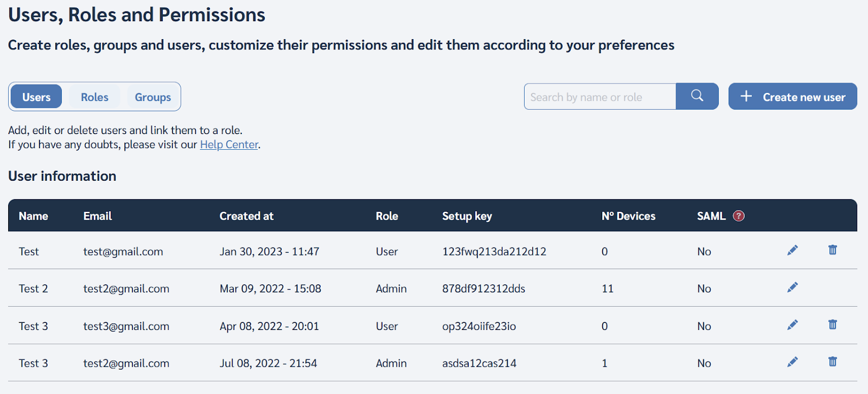Image resolution: width=868 pixels, height=394 pixels.
Task: Delete the user test@gmail.com with trash icon
Action: point(833,250)
